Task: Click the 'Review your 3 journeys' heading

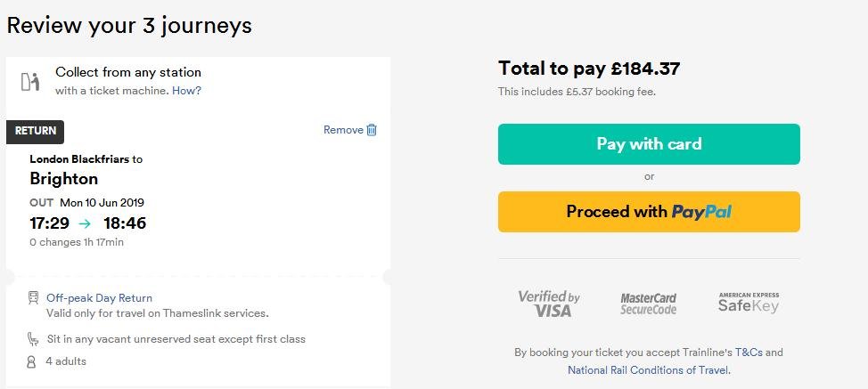Action: point(129,25)
